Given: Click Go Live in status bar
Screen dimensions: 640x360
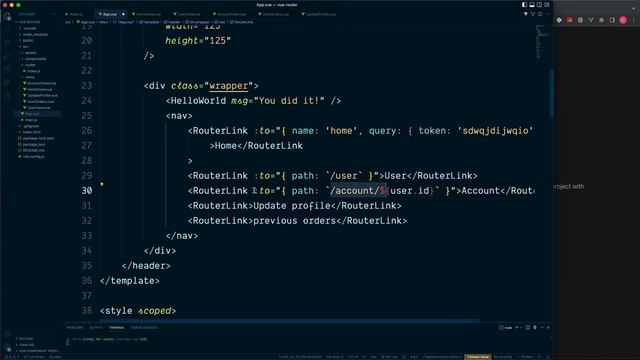Looking at the screenshot, I should pyautogui.click(x=391, y=357).
